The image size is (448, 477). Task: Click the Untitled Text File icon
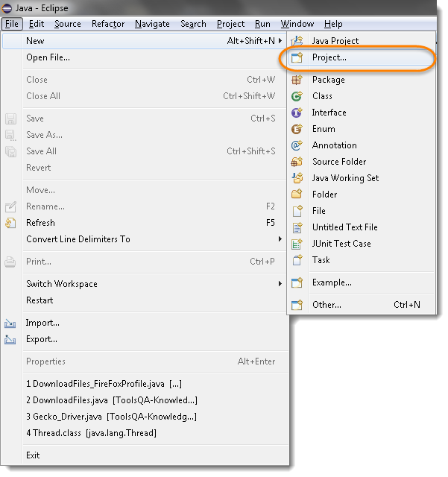coord(297,227)
